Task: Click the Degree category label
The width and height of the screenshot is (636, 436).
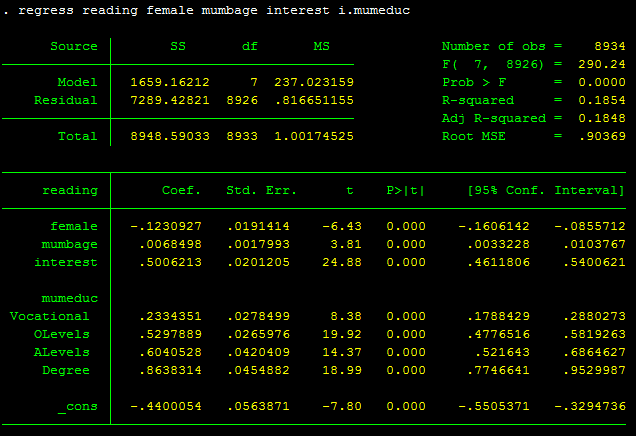Action: [66, 370]
